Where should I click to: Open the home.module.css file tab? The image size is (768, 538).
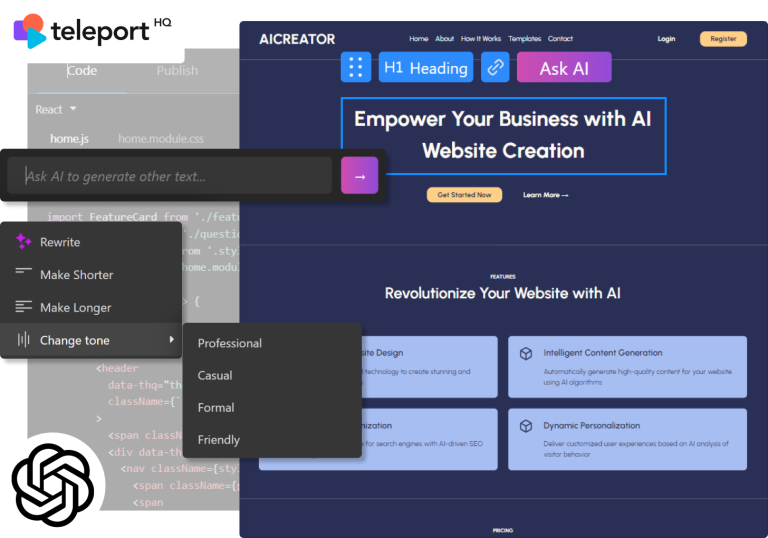click(161, 139)
